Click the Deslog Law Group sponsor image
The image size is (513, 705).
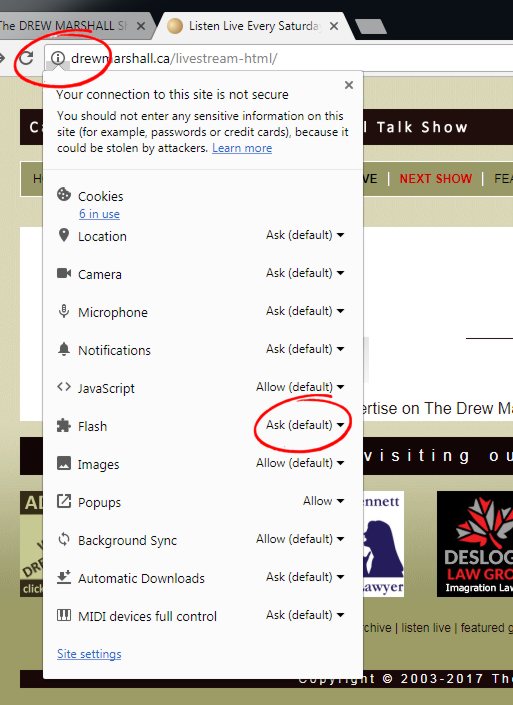point(475,544)
